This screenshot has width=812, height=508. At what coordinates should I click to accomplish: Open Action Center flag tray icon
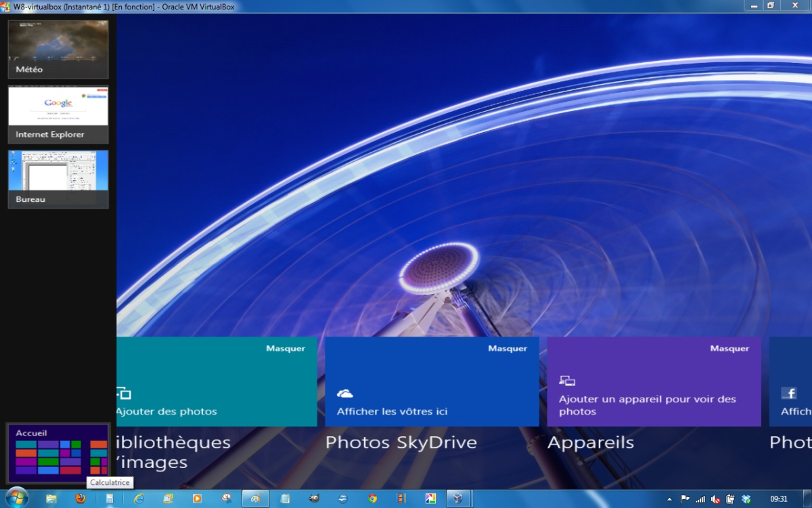685,499
